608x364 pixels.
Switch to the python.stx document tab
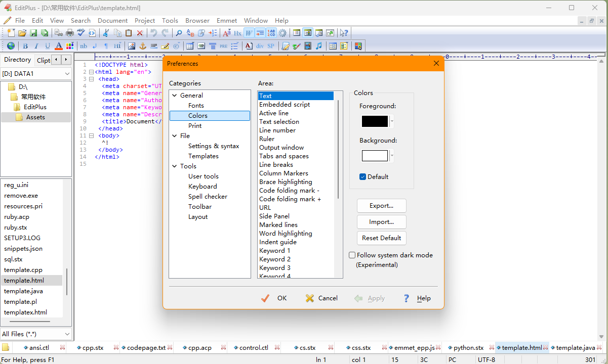point(468,348)
